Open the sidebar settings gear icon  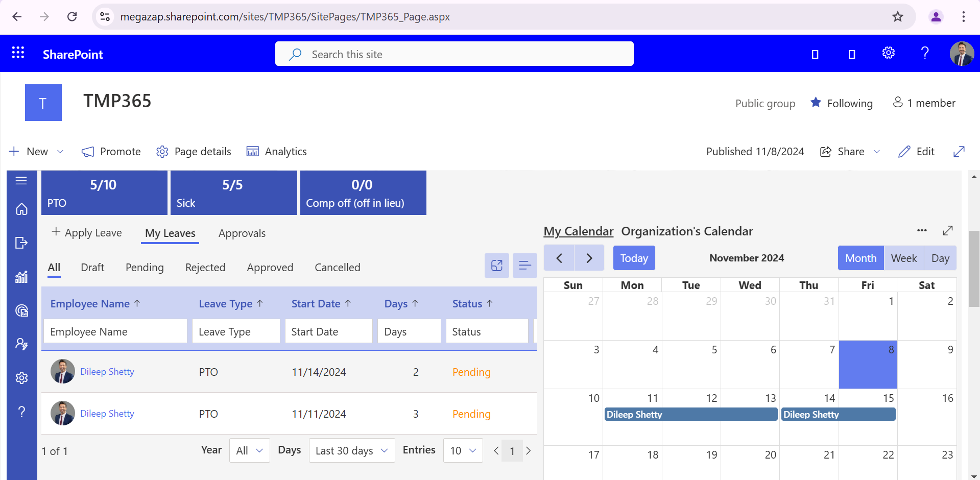coord(21,378)
